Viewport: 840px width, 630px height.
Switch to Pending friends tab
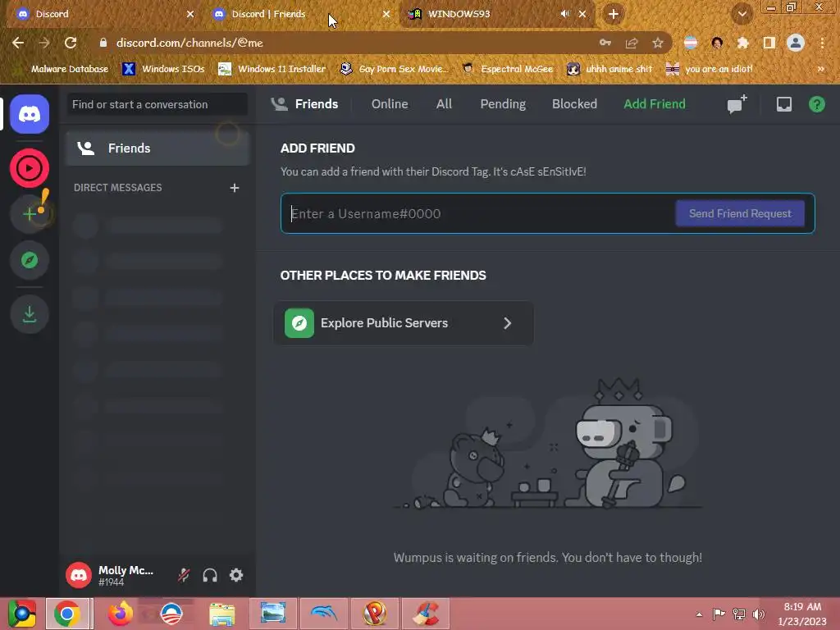(x=503, y=104)
